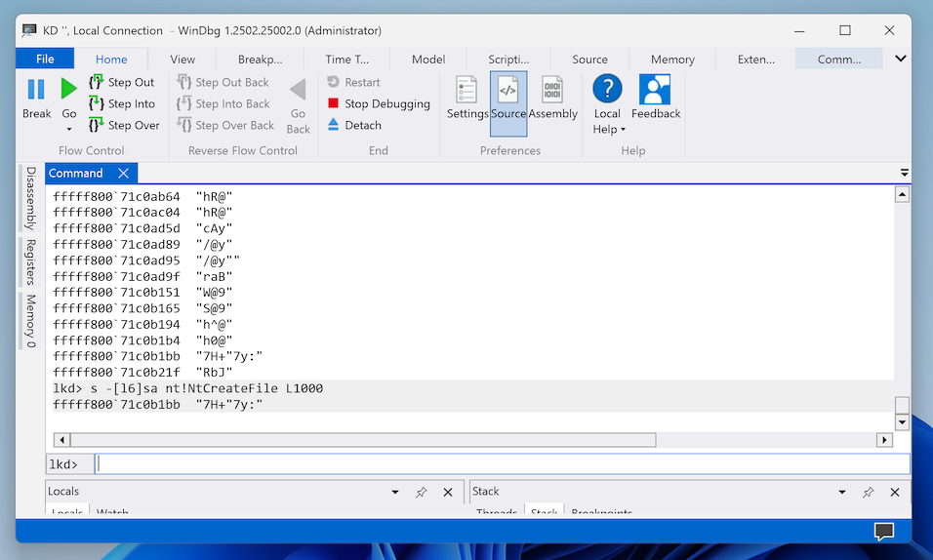Pin the Stack panel
The image size is (933, 560).
[868, 493]
